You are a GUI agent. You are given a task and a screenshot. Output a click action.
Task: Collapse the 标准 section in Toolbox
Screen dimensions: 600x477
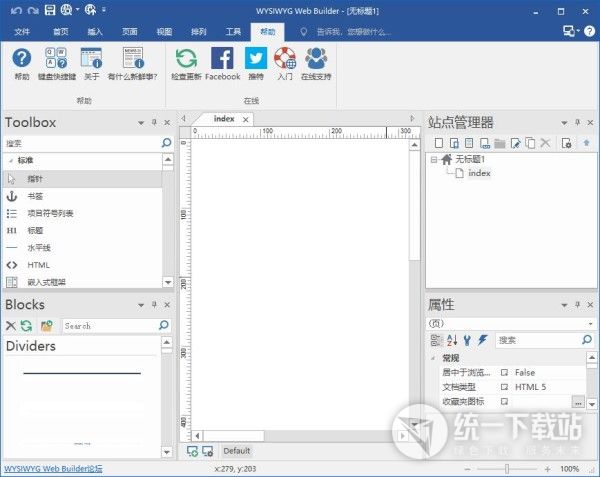(10, 160)
